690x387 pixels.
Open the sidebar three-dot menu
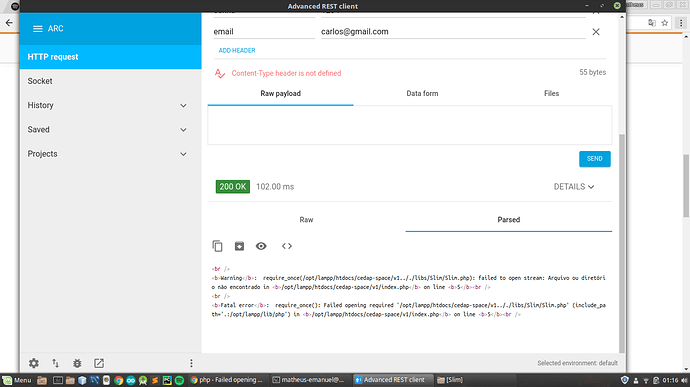point(191,363)
